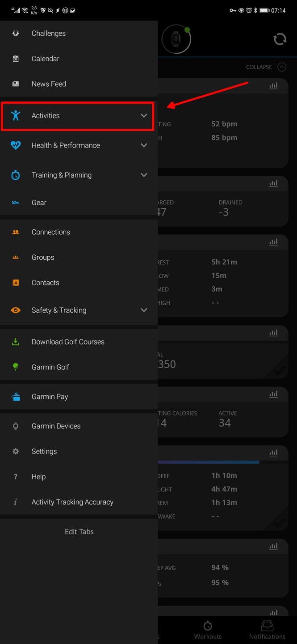This screenshot has height=644, width=297.
Task: Open the Calendar icon
Action: [15, 59]
